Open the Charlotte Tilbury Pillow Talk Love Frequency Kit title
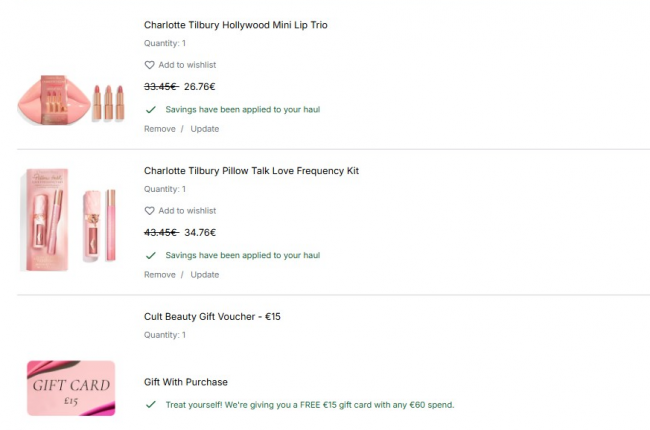 [x=251, y=171]
